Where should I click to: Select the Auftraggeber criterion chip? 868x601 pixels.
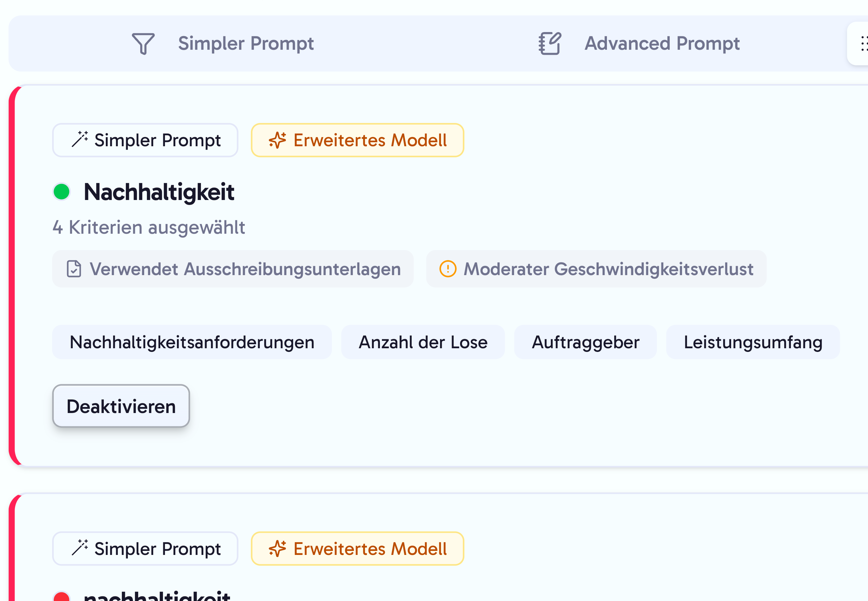585,342
